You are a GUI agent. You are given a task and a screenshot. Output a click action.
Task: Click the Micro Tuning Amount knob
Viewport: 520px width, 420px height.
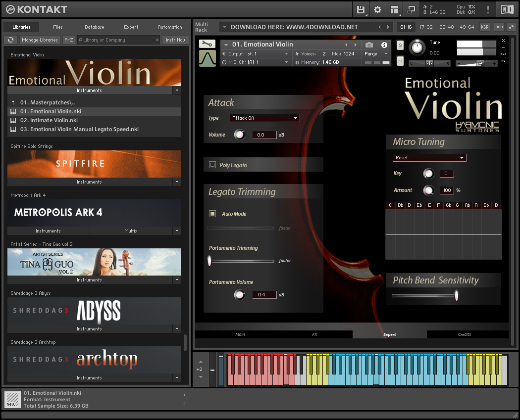point(428,190)
